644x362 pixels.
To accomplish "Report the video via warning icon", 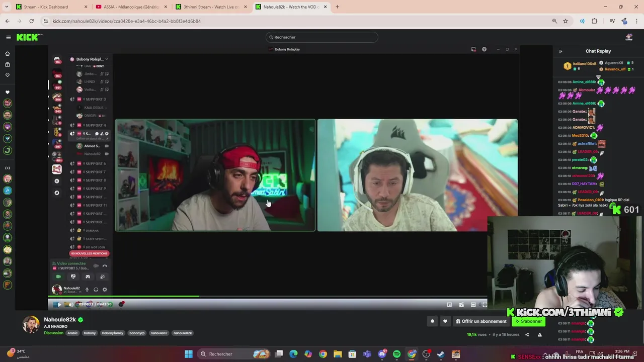I will [539, 334].
